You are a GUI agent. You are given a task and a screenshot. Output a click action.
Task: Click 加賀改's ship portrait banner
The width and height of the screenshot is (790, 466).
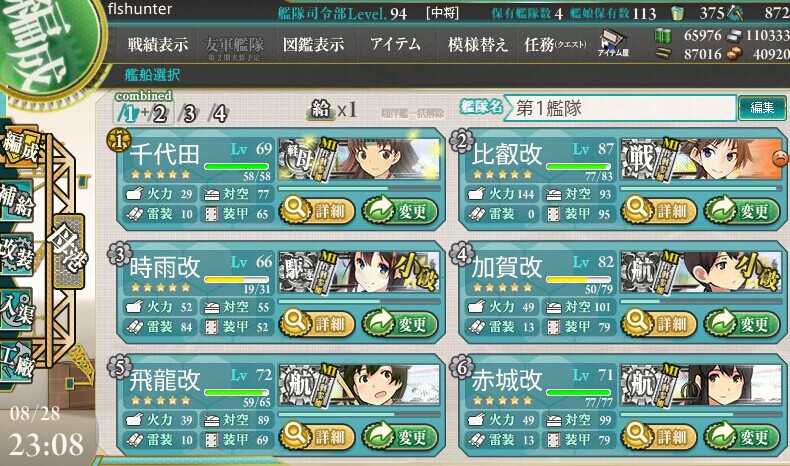(x=701, y=273)
